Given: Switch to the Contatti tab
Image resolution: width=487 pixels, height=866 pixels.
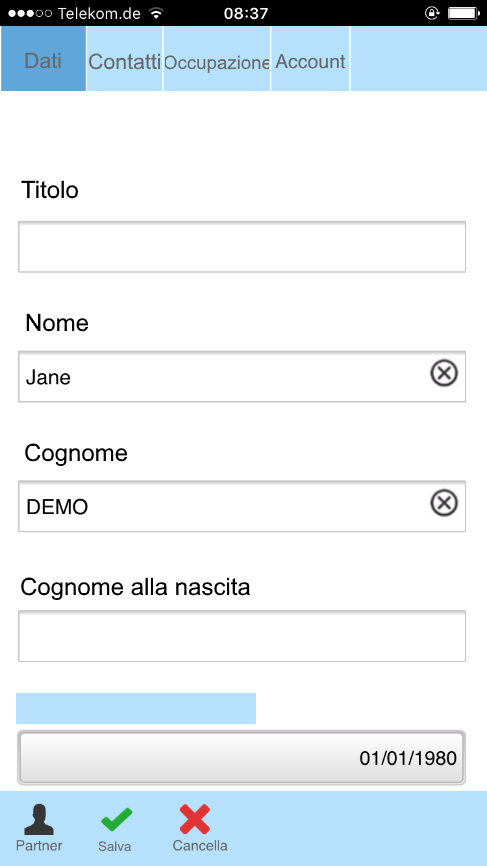Looking at the screenshot, I should tap(124, 59).
